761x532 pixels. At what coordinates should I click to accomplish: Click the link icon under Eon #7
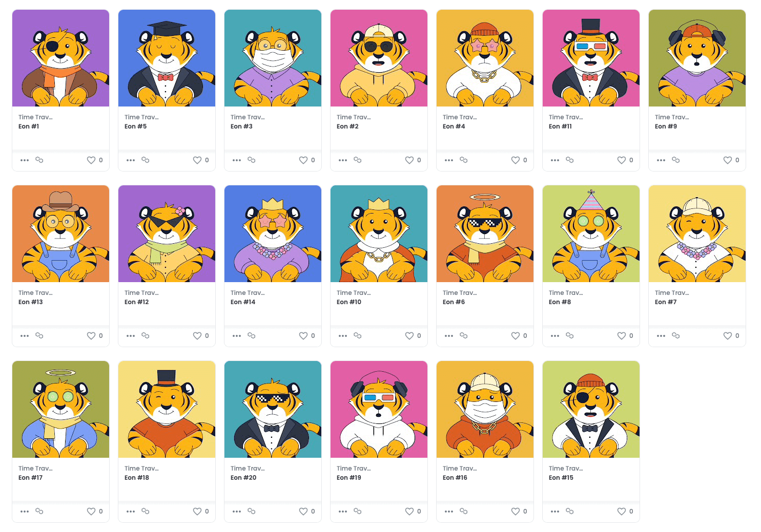pos(676,336)
